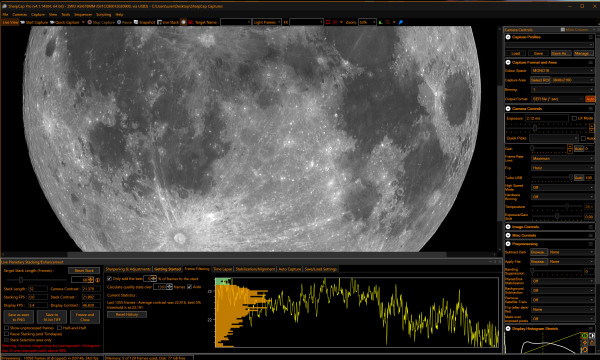Click the Stop Capture icon
600x360 pixels.
(x=90, y=22)
